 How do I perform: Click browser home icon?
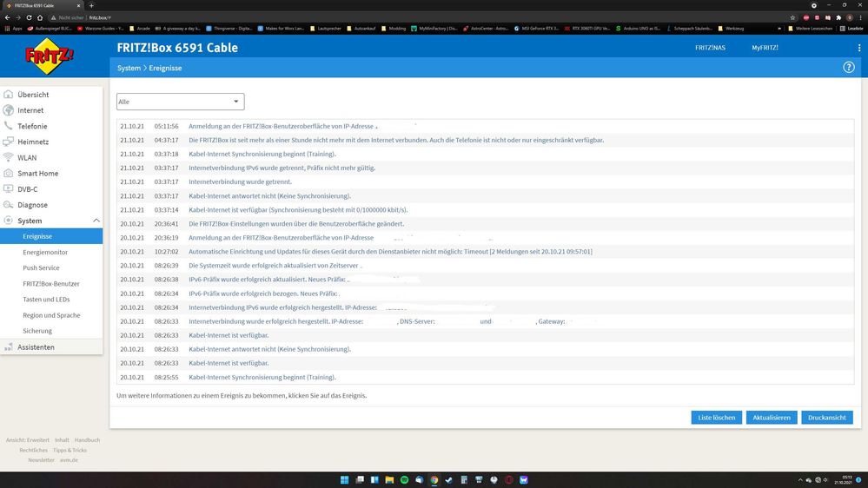pos(40,17)
